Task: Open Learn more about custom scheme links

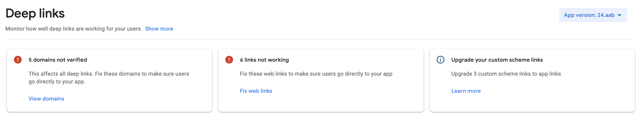Action: coord(466,91)
